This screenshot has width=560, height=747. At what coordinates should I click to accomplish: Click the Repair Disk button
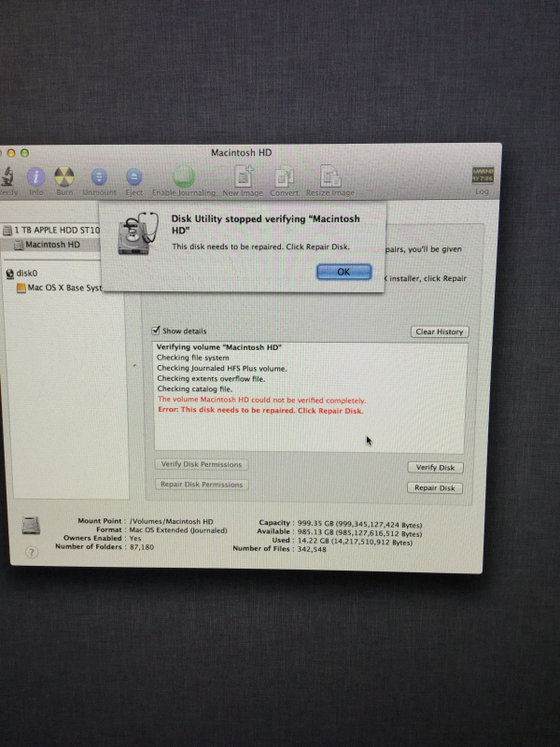pyautogui.click(x=435, y=487)
